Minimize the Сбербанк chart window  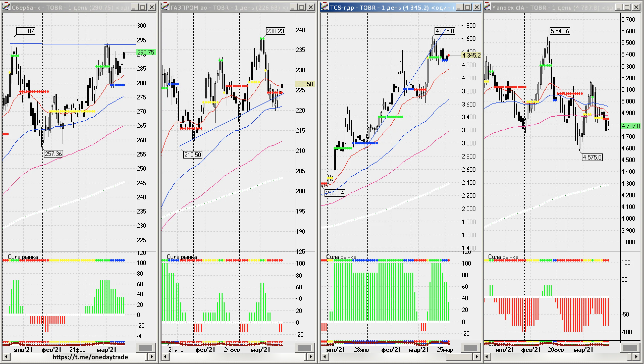coord(134,7)
